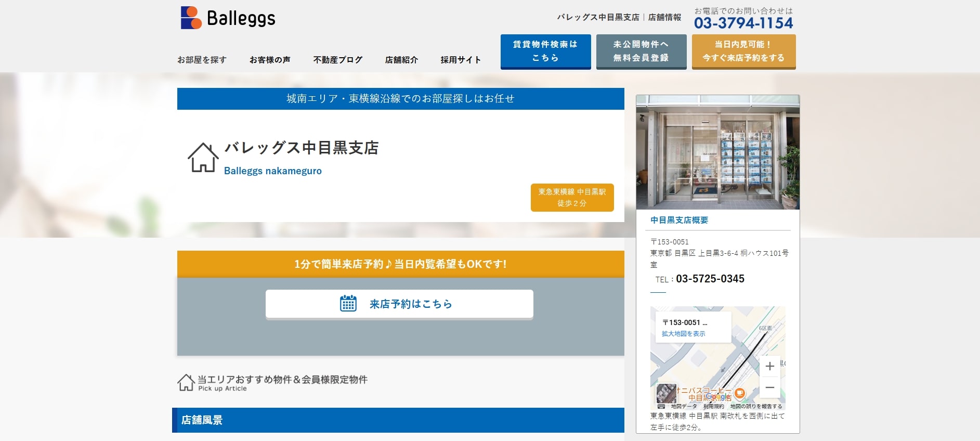Click the 利用規約 map link
980x441 pixels.
714,407
